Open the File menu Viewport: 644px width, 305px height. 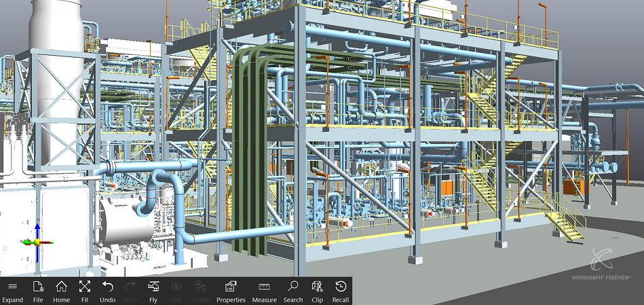coord(38,290)
